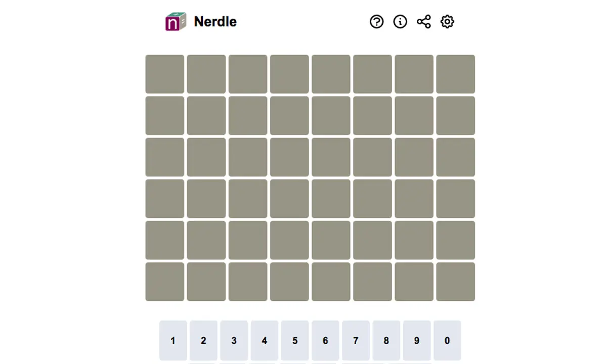Tap the number 2 key

[203, 341]
